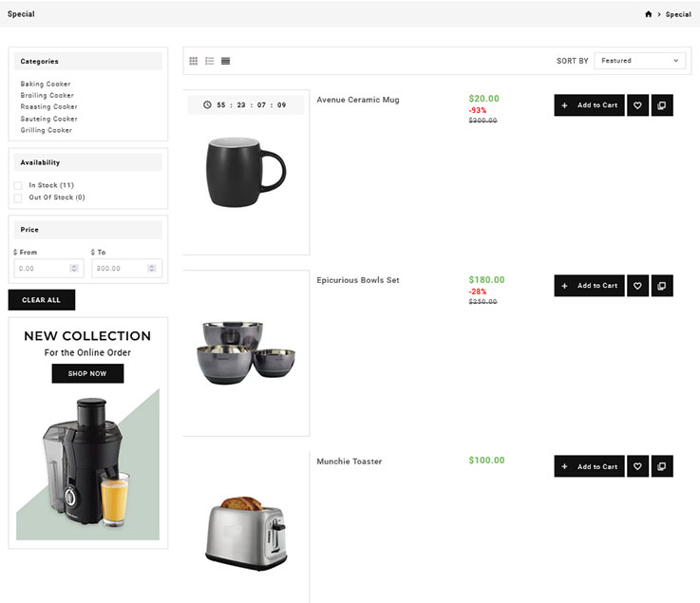Add Epicurious Bowls Set to wishlist
This screenshot has width=700, height=603.
pos(637,285)
